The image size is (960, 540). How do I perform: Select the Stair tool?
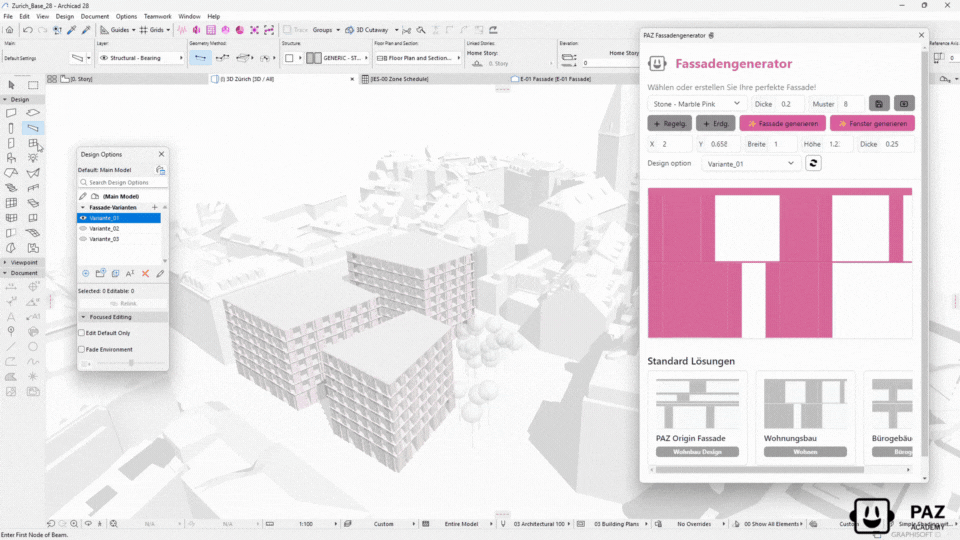point(11,188)
